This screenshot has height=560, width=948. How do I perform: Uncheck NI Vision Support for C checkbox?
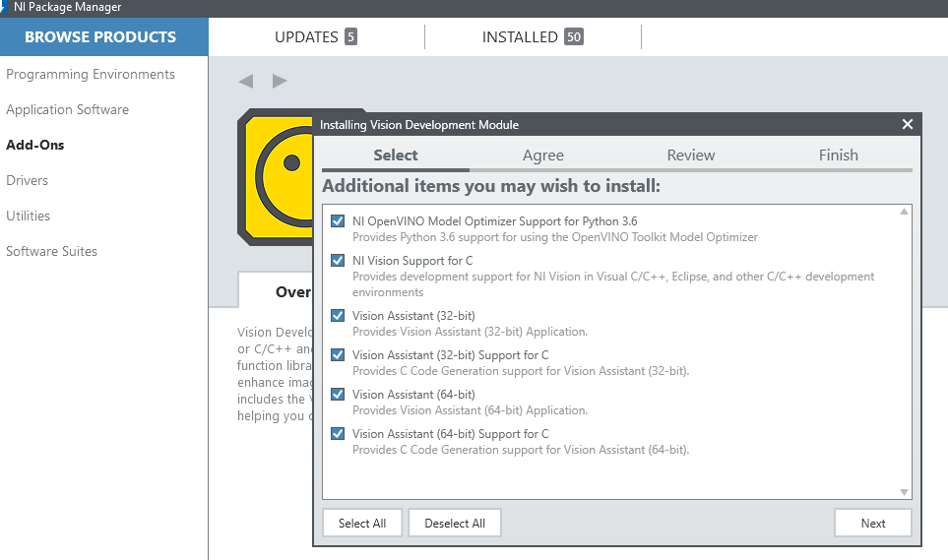(x=338, y=261)
